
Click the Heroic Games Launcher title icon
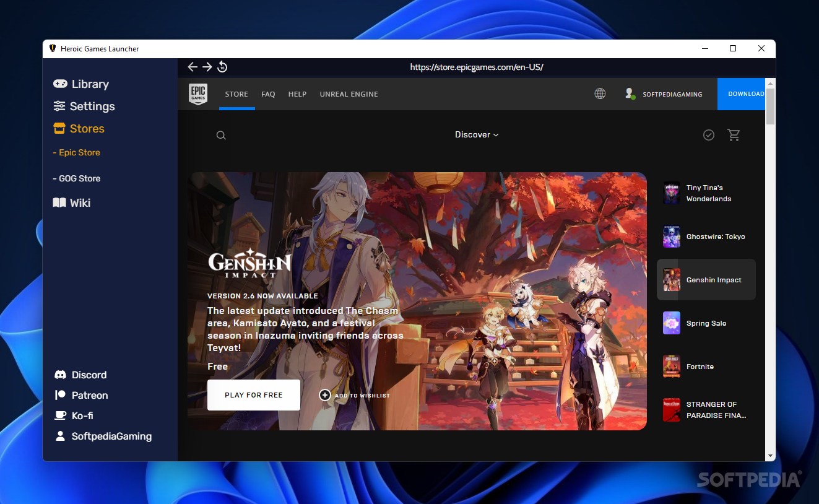(x=53, y=48)
